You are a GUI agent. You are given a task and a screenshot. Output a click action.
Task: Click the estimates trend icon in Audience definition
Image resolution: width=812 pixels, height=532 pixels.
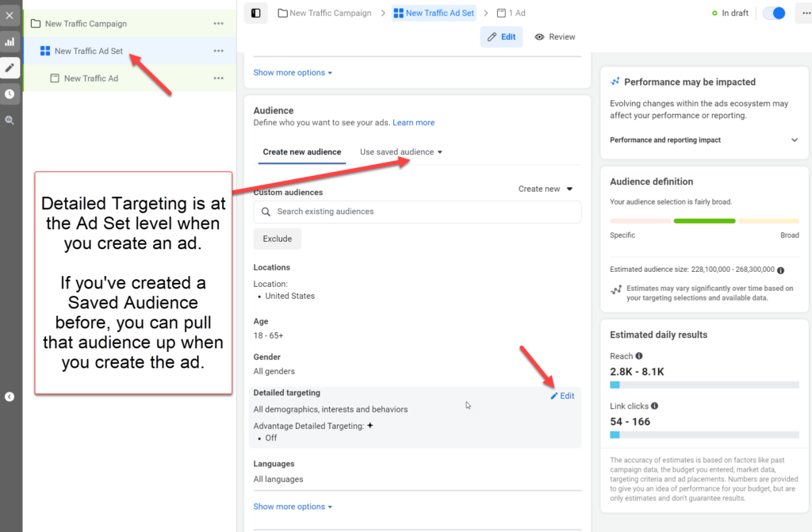point(615,289)
